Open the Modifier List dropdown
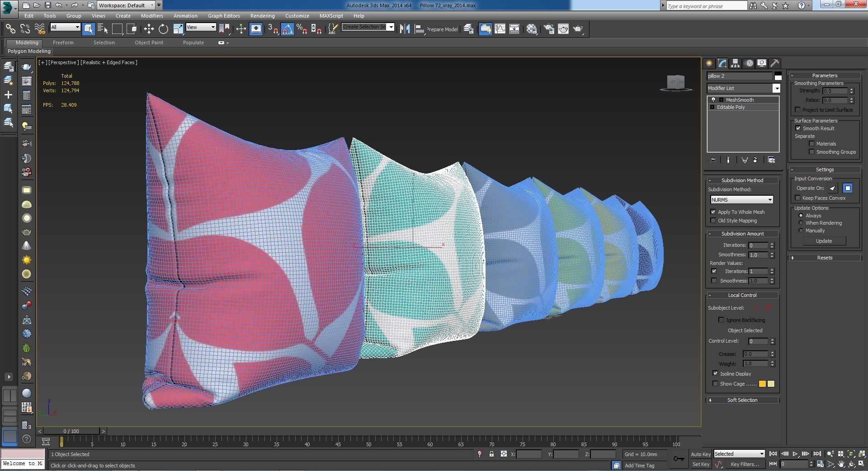This screenshot has width=868, height=471. 744,88
